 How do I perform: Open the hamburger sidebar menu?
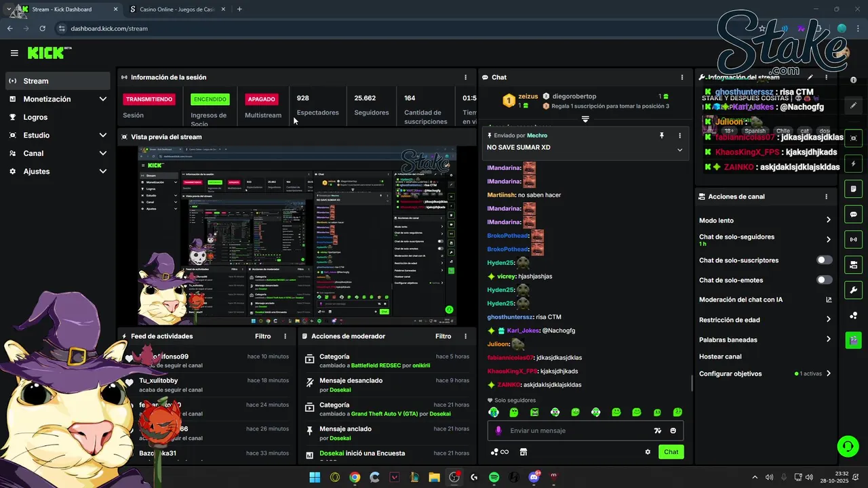14,53
